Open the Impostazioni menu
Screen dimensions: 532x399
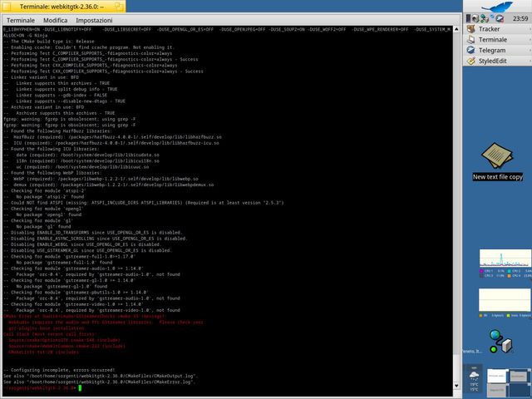(x=94, y=20)
